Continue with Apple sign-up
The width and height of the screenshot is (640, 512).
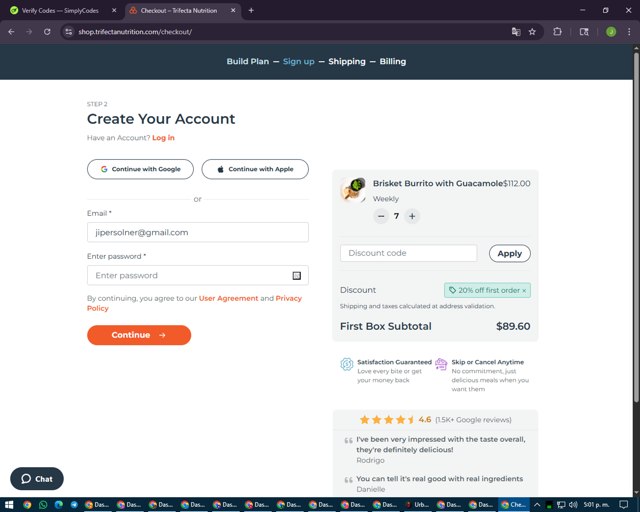click(255, 169)
